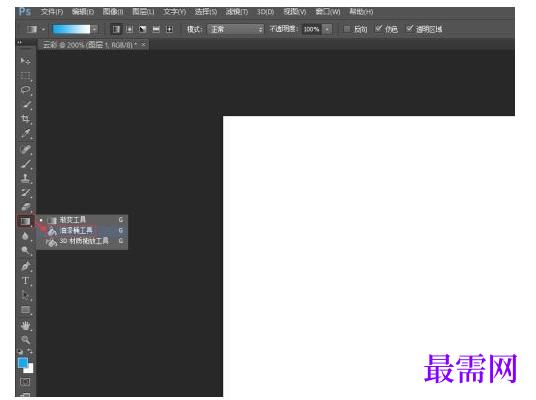
Task: Open the opacity slider arrow
Action: 327,29
